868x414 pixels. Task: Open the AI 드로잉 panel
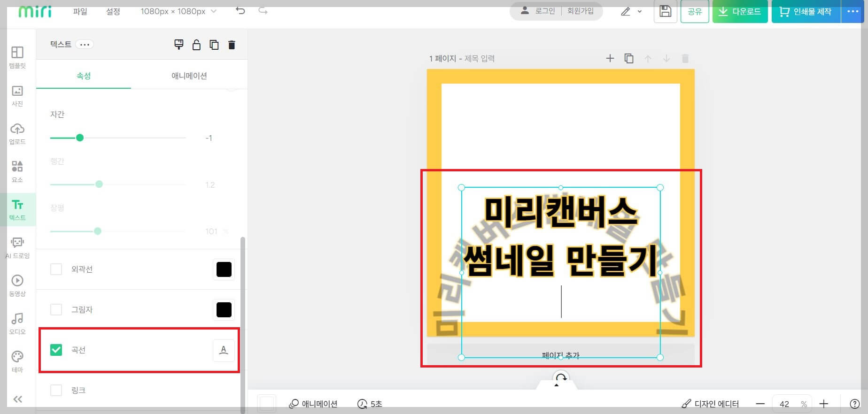(x=17, y=247)
